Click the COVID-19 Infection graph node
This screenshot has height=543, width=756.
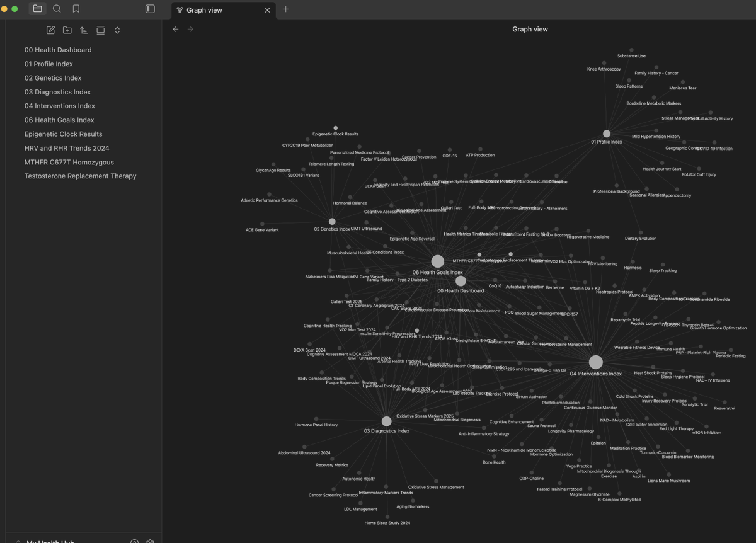point(714,142)
